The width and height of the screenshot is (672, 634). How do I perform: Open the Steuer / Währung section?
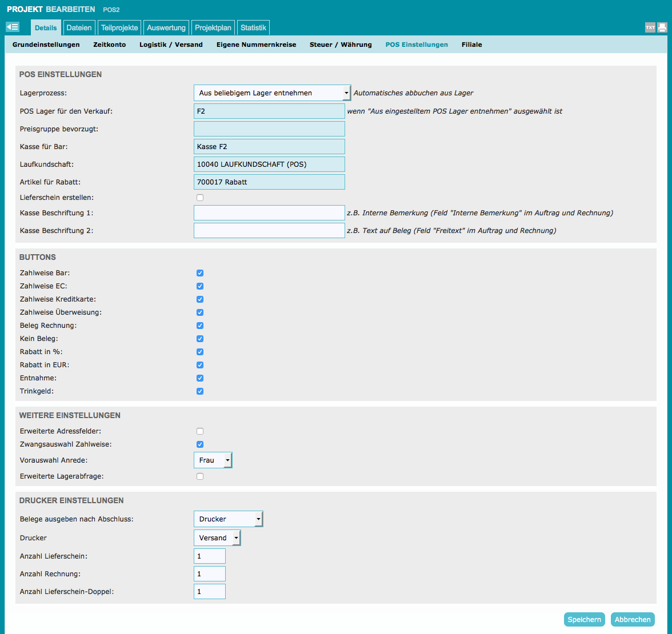pos(341,45)
